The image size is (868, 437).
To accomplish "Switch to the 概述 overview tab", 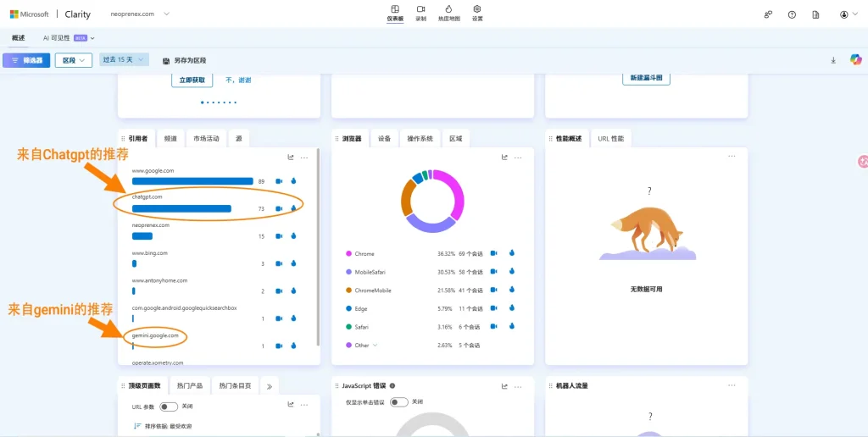I will click(19, 38).
